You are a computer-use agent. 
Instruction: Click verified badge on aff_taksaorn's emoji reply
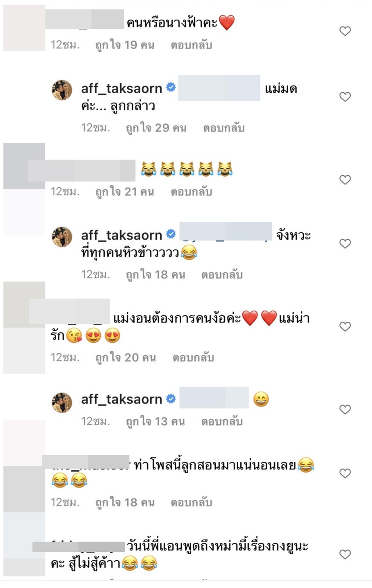click(171, 399)
